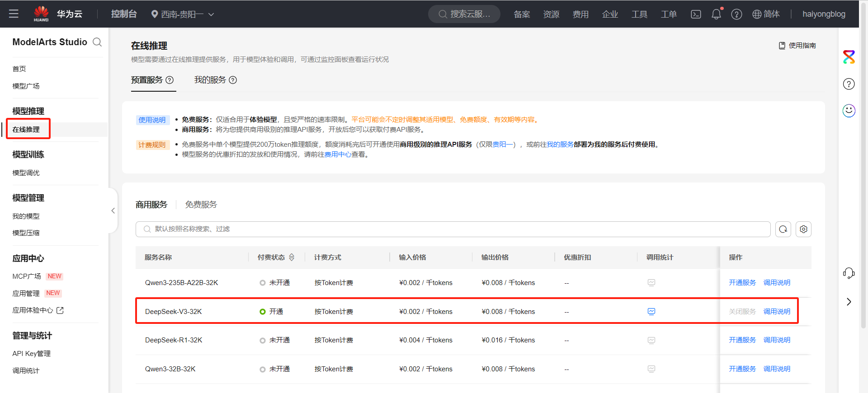The width and height of the screenshot is (868, 393).
Task: Open the hamburger navigation menu
Action: point(14,14)
